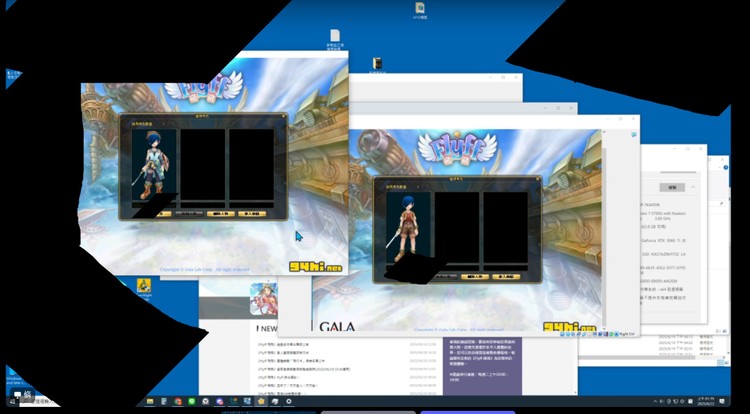
Task: Click the rightmost yellow button in right Flyff dialog
Action: pos(506,277)
